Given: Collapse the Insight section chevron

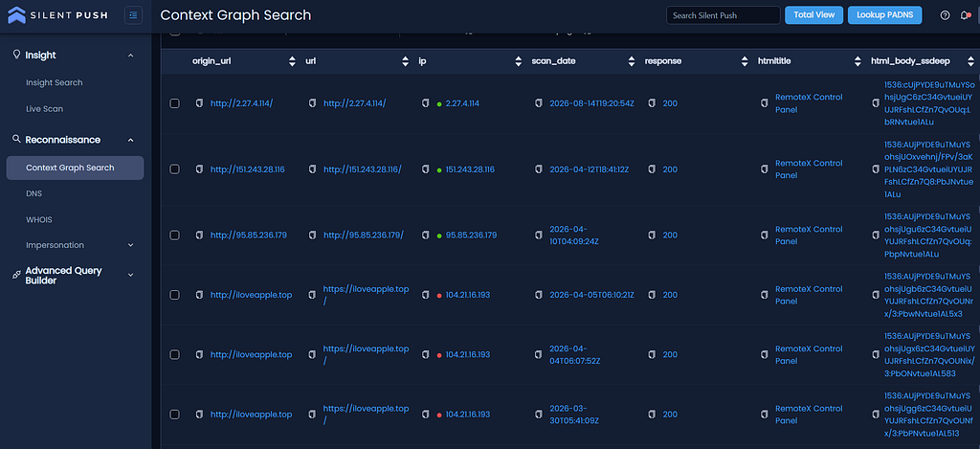Looking at the screenshot, I should point(130,56).
